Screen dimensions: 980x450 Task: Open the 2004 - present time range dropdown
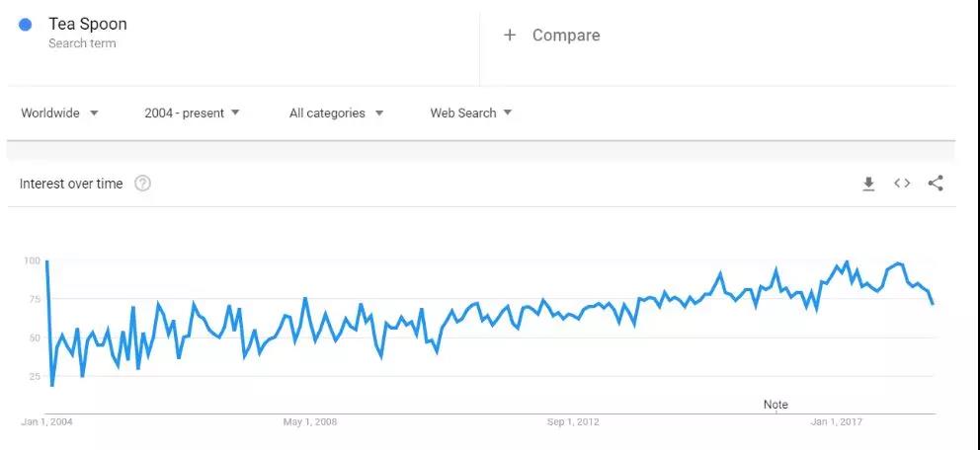tap(192, 113)
